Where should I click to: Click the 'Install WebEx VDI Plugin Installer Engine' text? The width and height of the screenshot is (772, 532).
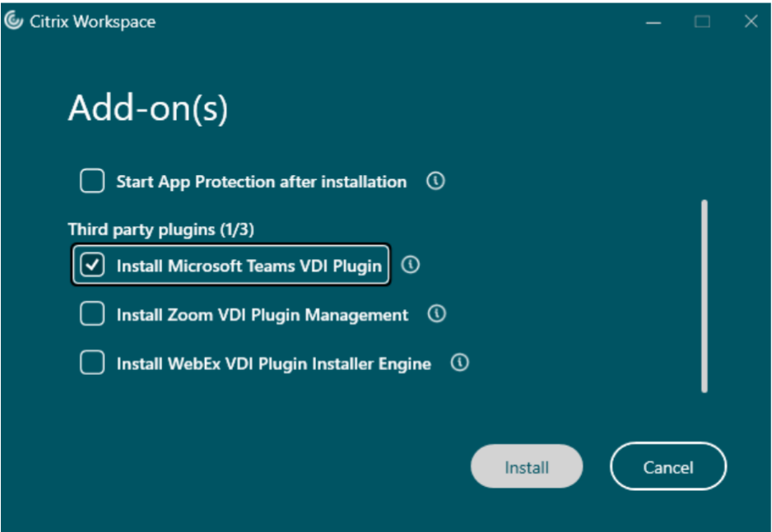coord(273,363)
